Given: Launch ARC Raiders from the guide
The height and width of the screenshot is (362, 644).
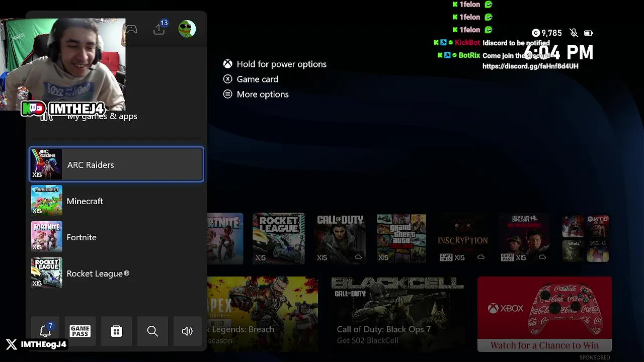Looking at the screenshot, I should coord(116,164).
